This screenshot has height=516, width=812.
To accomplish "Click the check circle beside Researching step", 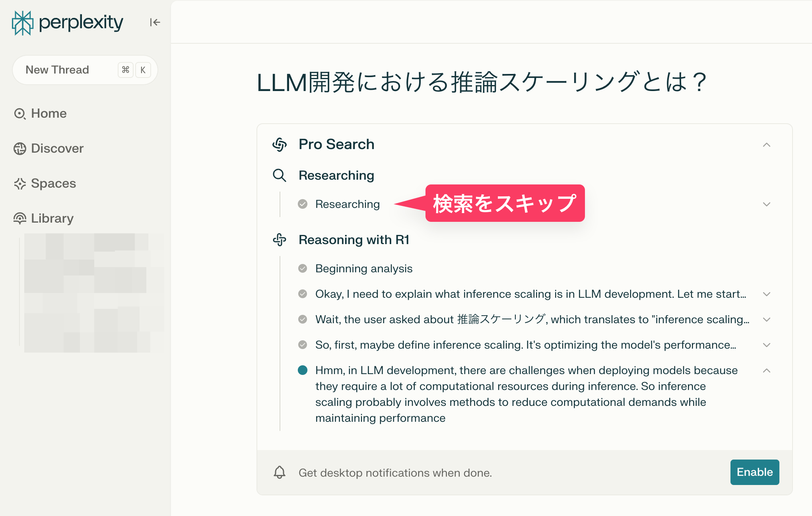I will tap(303, 204).
